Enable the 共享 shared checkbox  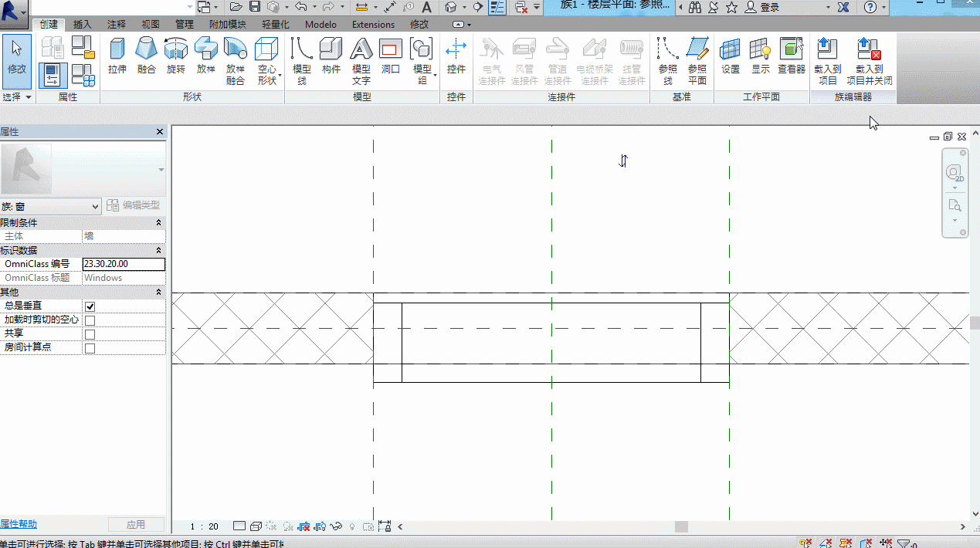click(90, 334)
